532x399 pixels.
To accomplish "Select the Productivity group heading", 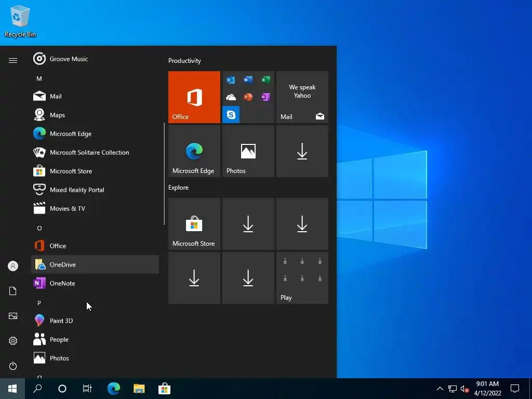I will click(x=184, y=61).
